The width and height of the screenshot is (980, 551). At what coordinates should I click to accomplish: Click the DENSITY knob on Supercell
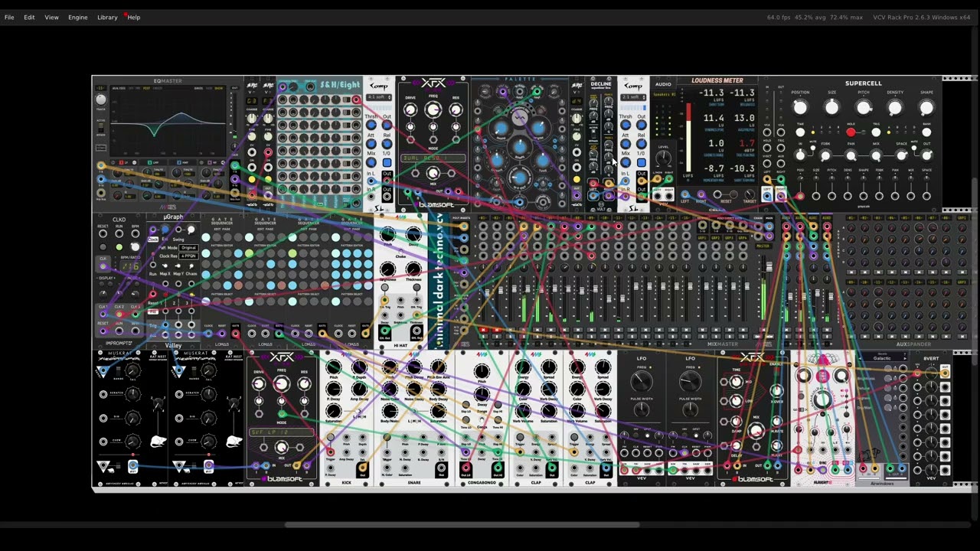coord(895,108)
